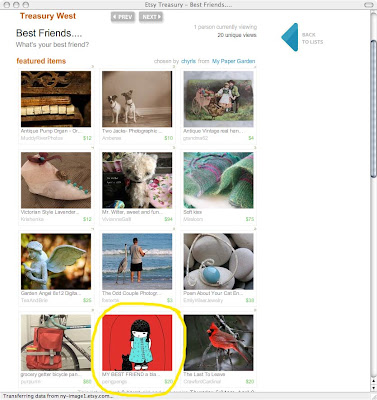Viewport: 377px width, 400px height.
Task: Open the Poem About Your Cat necklace thumbnail
Action: point(218,261)
